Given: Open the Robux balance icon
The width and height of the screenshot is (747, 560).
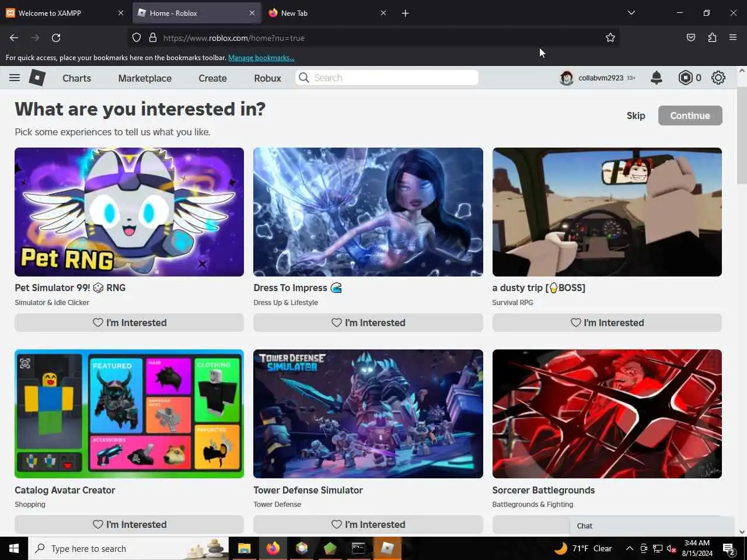Looking at the screenshot, I should click(x=686, y=78).
